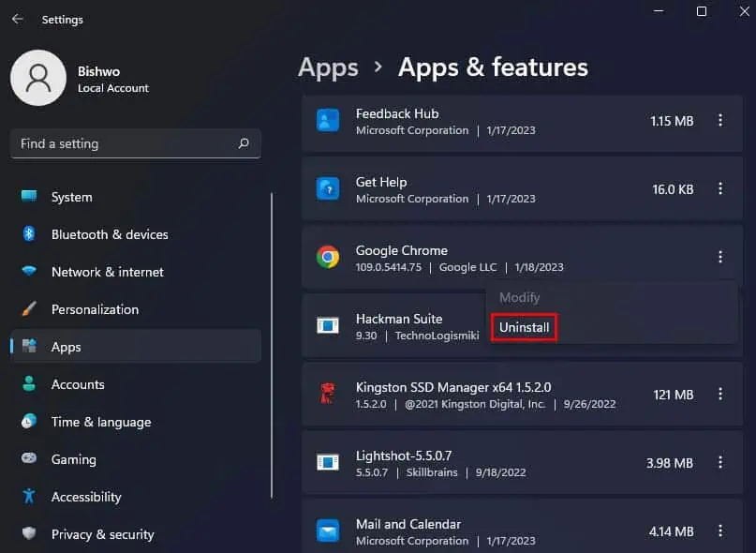Click the sidebar vertical scrollbar
Viewport: 756px width, 553px height.
(272, 345)
